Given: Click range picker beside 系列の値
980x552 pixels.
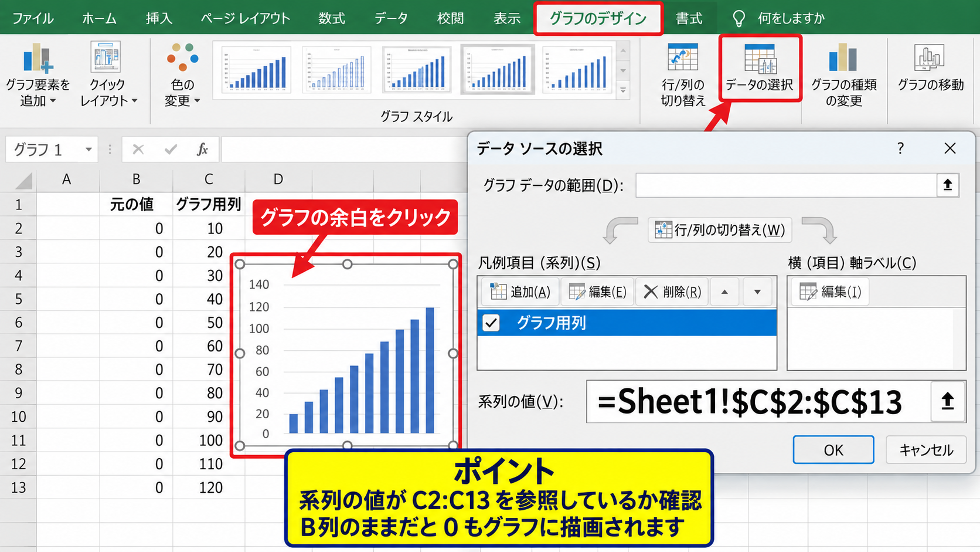Looking at the screenshot, I should point(947,401).
